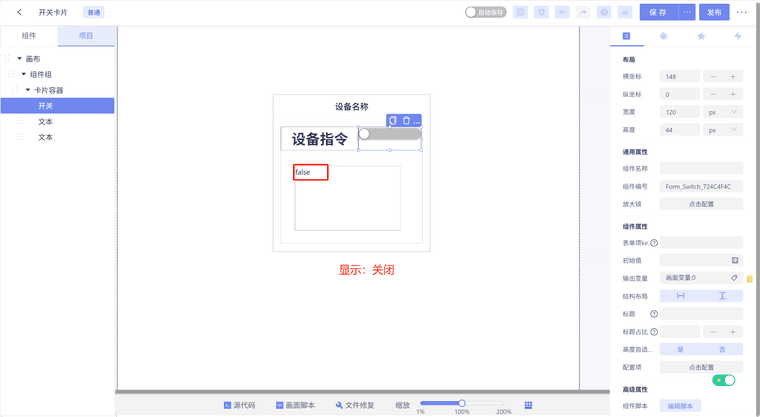
Task: Click the 保存 save button
Action: tap(658, 12)
